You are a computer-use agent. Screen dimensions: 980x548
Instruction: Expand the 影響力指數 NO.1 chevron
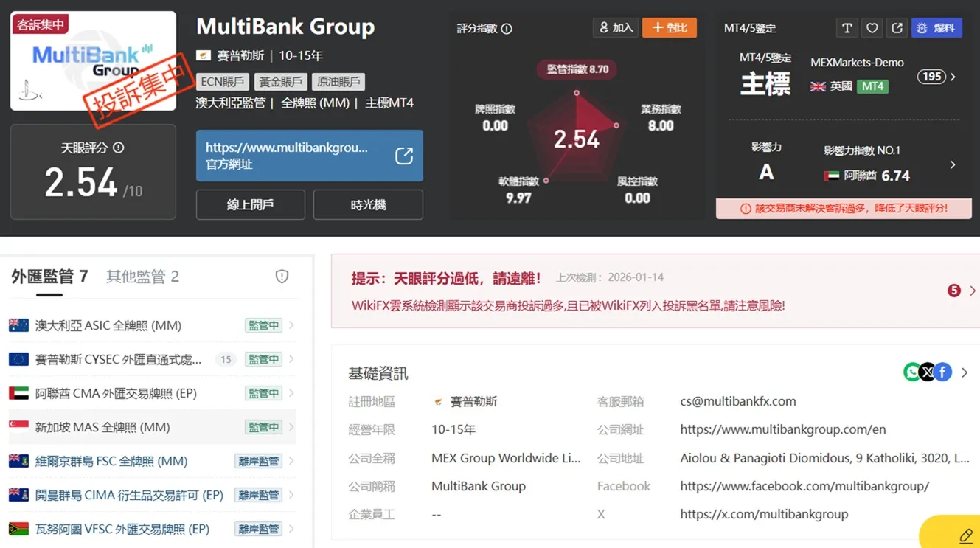click(953, 164)
